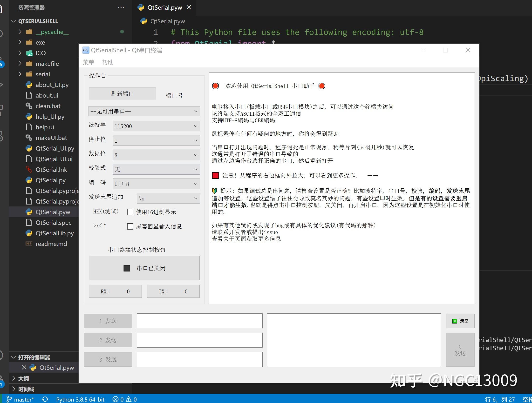Open the more actions ellipsis in 资源管理器
This screenshot has height=403, width=532.
click(121, 7)
